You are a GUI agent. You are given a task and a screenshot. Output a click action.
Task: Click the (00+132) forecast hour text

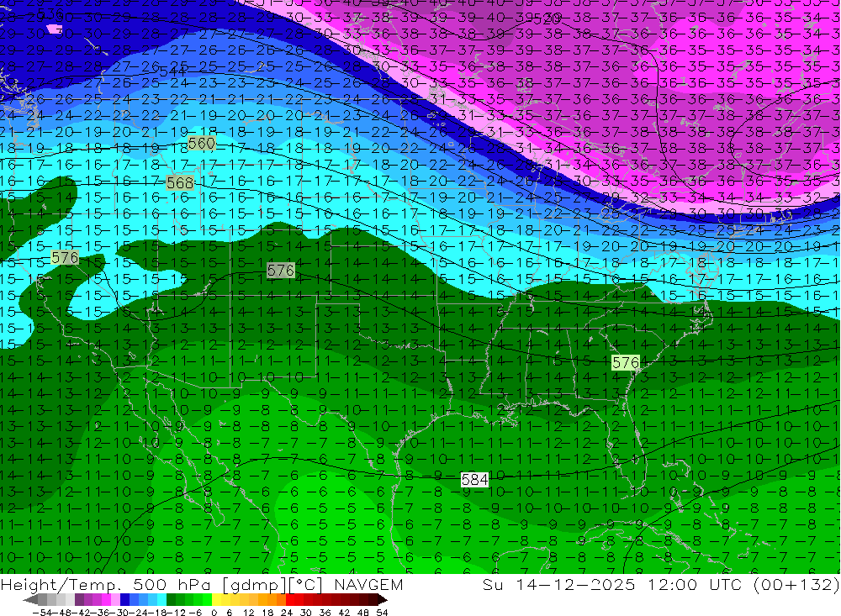point(796,584)
